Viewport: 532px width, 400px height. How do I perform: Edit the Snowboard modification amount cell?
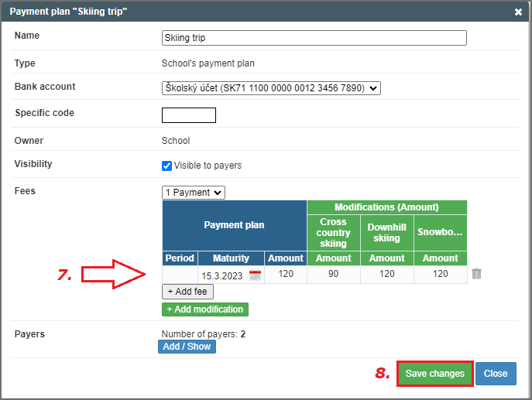pos(441,274)
